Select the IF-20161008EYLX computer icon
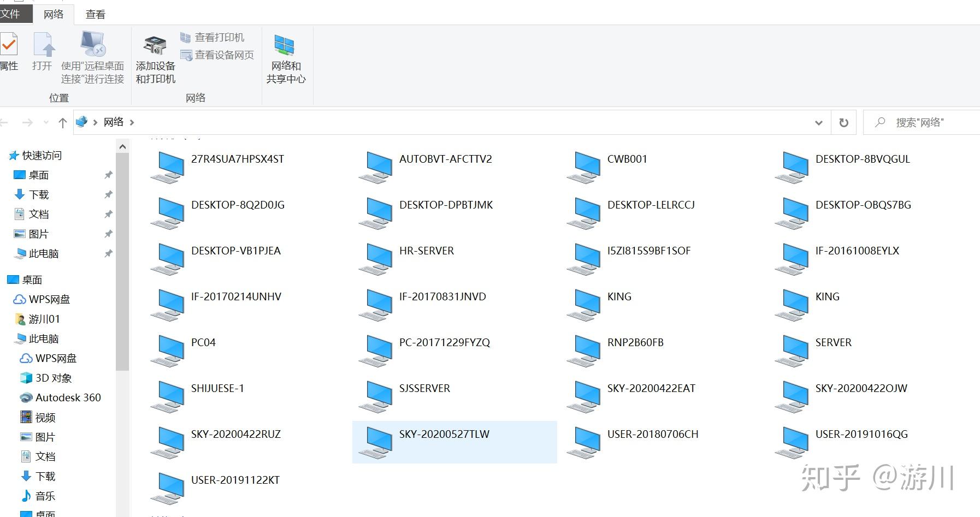This screenshot has width=980, height=517. point(792,258)
